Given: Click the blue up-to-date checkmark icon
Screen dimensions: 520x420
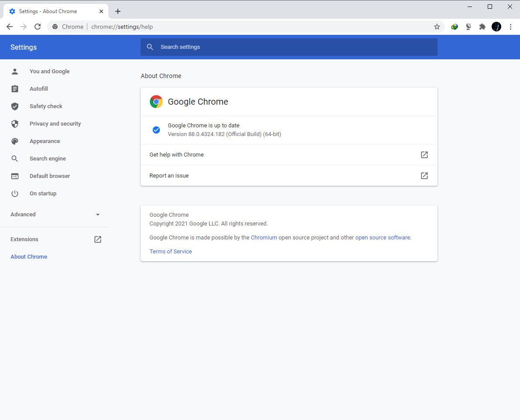Looking at the screenshot, I should click(x=156, y=130).
